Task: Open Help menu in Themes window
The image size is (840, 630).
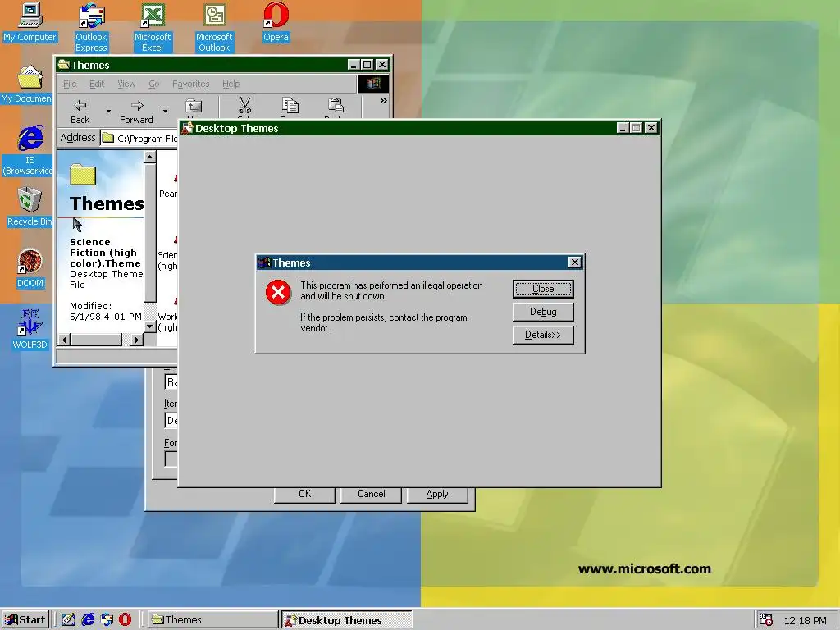Action: click(231, 84)
